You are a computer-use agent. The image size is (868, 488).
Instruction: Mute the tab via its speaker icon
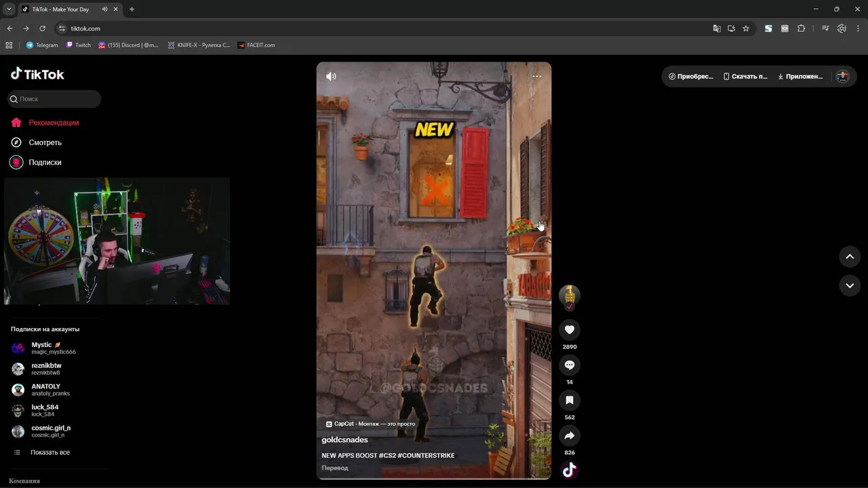[104, 9]
